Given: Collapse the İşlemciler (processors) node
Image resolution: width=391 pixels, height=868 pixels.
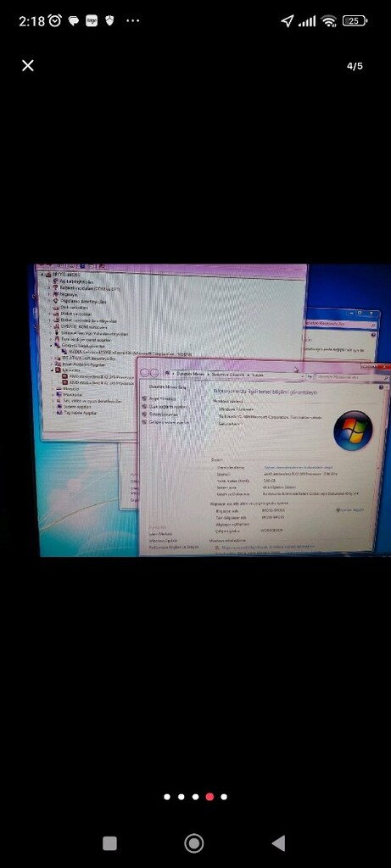Looking at the screenshot, I should point(52,370).
